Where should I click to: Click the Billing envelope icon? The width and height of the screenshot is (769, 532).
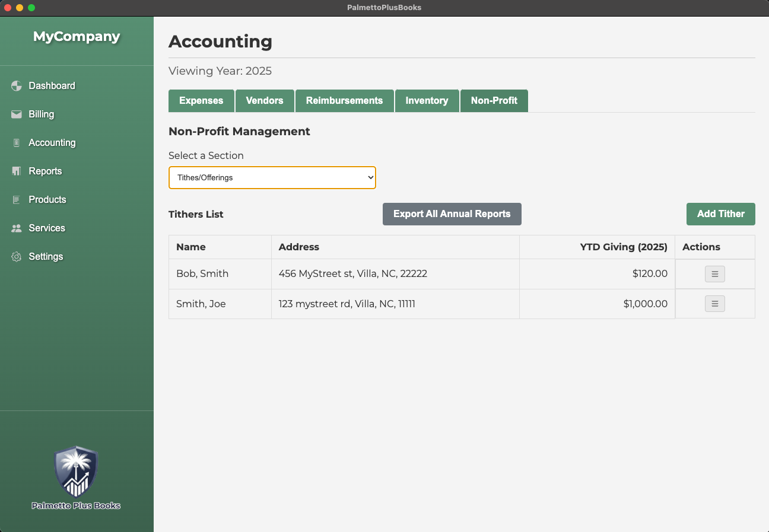coord(17,114)
